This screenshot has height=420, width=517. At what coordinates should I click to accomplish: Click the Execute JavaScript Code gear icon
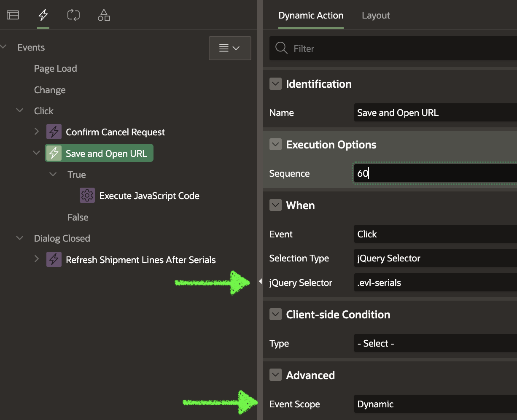87,196
